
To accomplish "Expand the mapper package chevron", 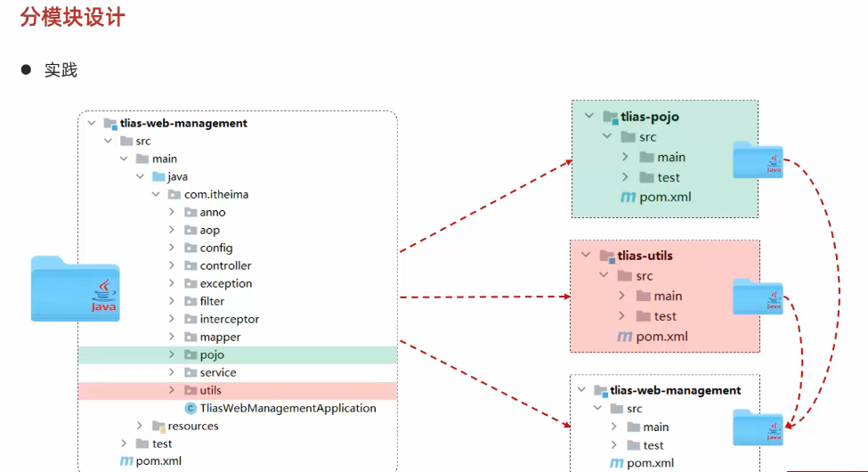I will coord(172,337).
